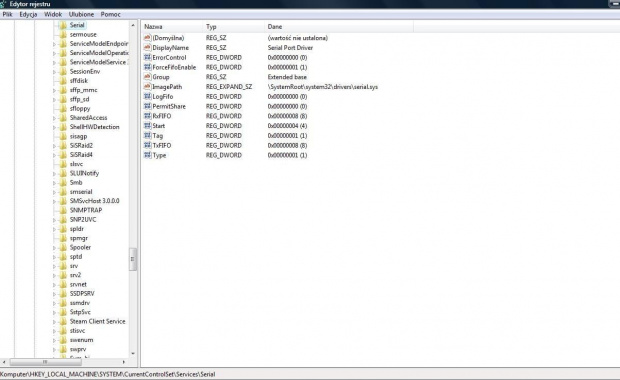
Task: Click the tree scroll up arrow
Action: click(x=133, y=25)
